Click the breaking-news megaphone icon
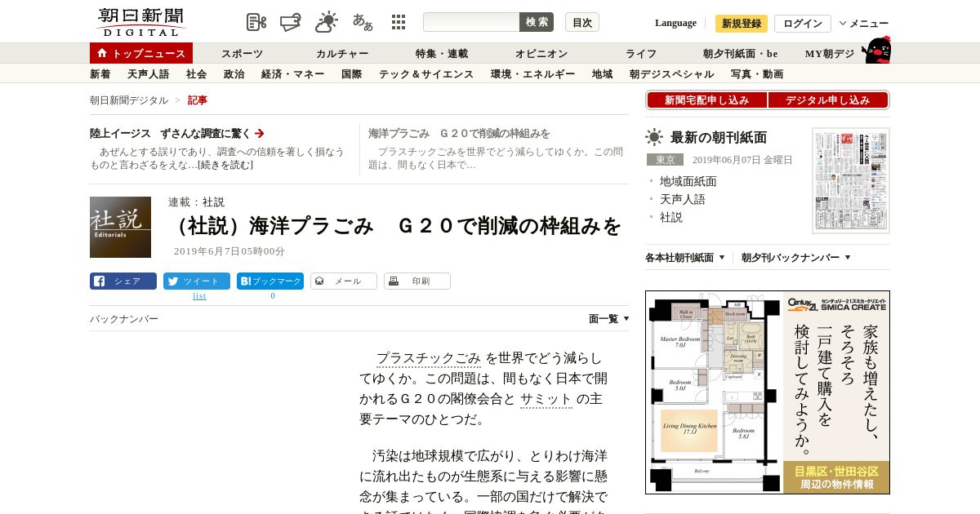Viewport: 980px width, 514px height. [291, 22]
